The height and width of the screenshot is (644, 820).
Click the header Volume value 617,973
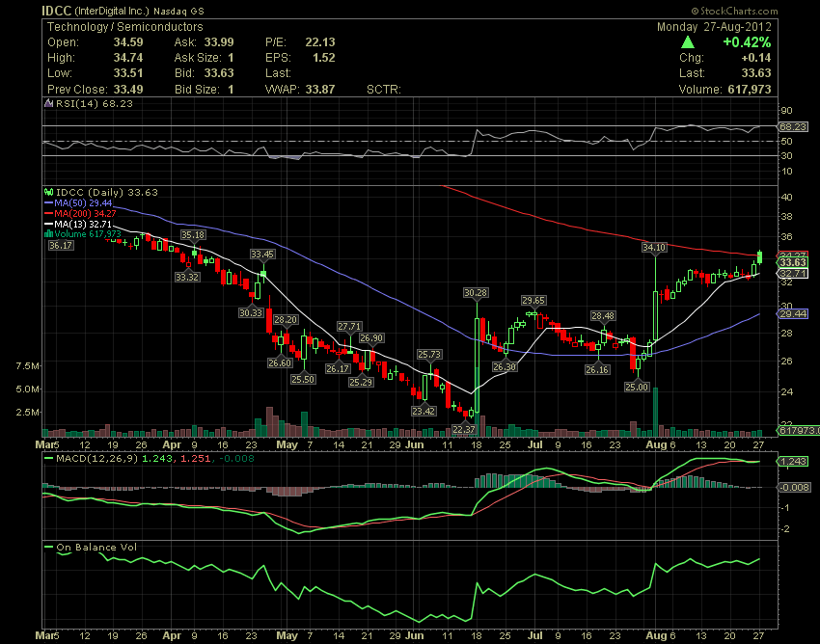[x=750, y=89]
